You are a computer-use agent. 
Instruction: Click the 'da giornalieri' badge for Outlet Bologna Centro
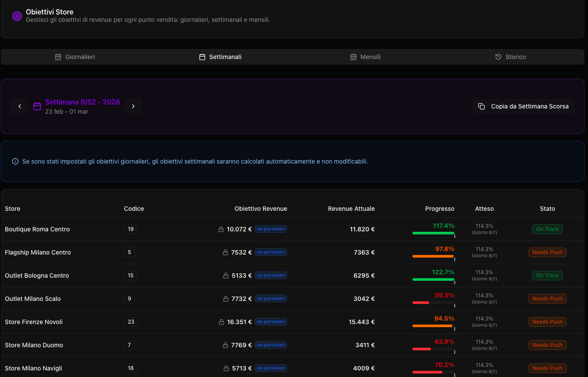[x=271, y=276]
